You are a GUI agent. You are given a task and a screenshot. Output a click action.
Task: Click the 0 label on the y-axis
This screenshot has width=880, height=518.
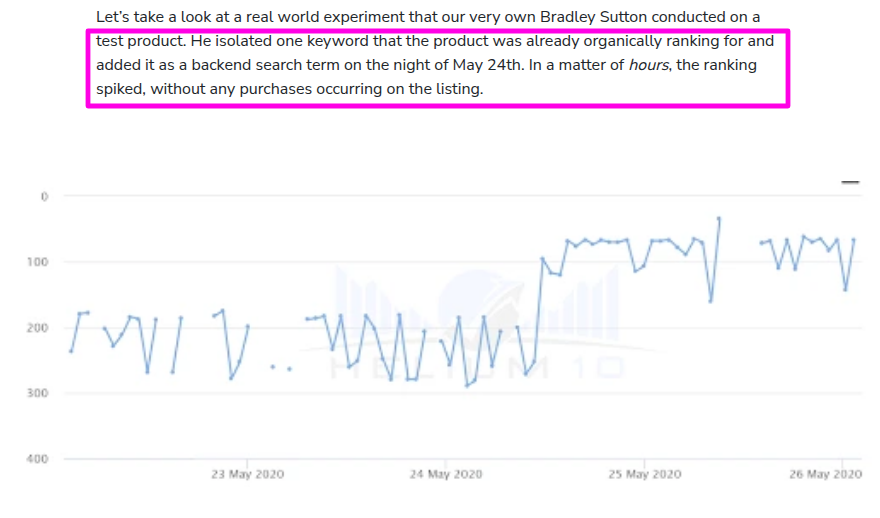pos(44,196)
